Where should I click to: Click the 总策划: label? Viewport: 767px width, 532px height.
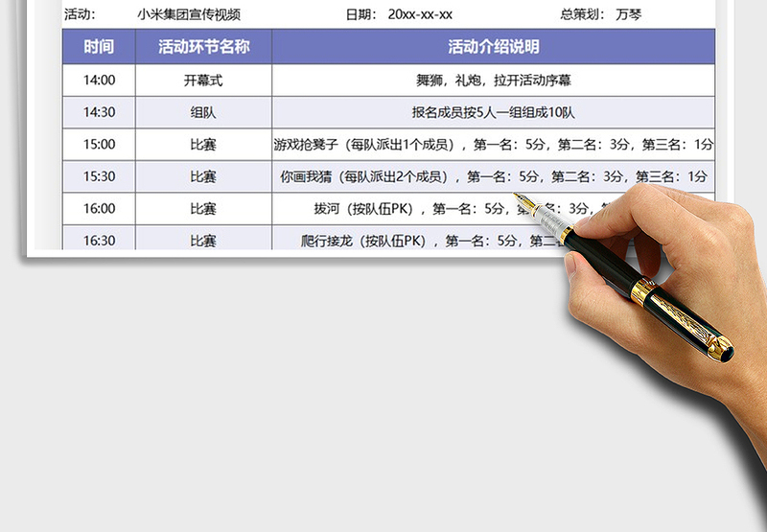tap(583, 14)
